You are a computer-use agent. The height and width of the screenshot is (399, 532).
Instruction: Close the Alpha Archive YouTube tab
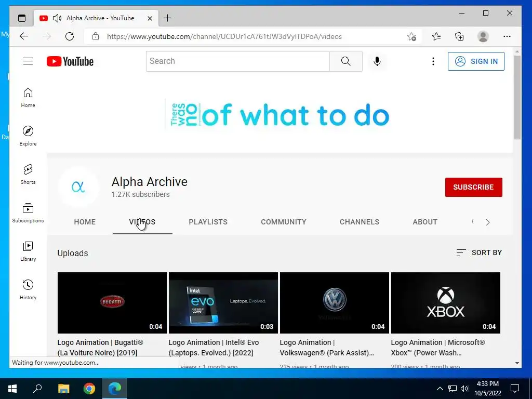click(x=150, y=18)
